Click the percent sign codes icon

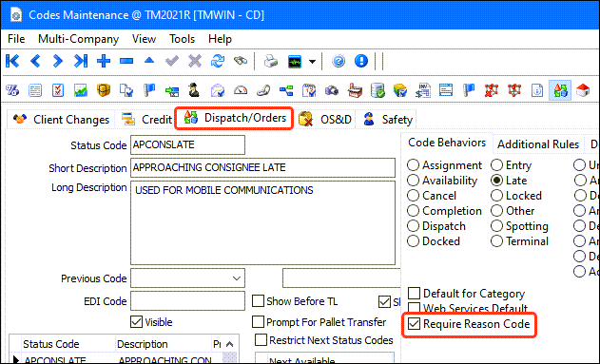pos(12,90)
